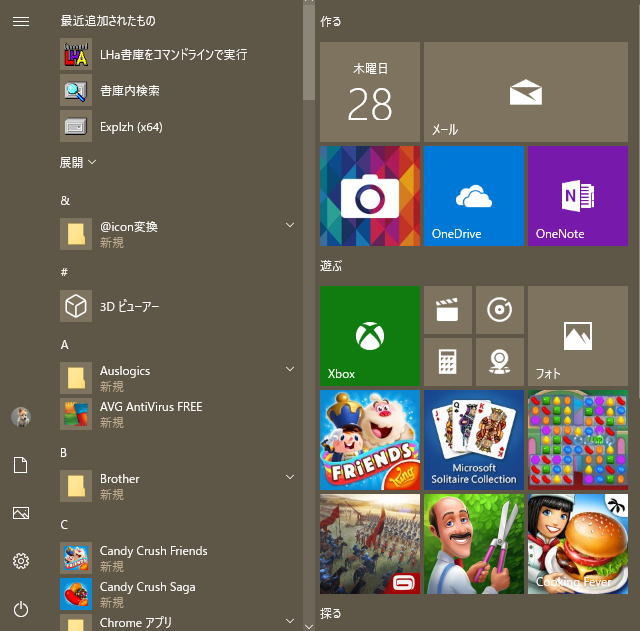Open the Maps webcam-pin tile
This screenshot has width=640, height=631.
pyautogui.click(x=500, y=362)
